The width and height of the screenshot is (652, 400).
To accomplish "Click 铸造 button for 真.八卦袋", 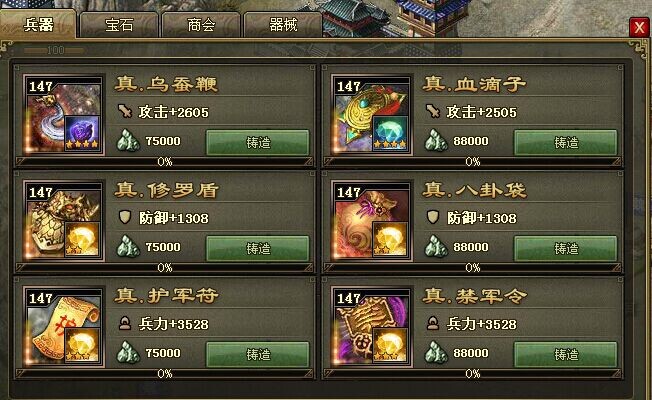I will click(x=566, y=249).
